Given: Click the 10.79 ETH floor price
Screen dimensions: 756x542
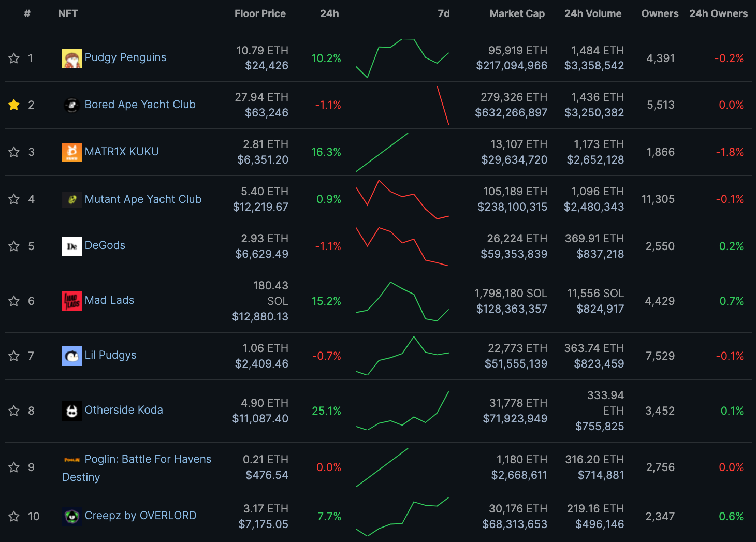Looking at the screenshot, I should pos(262,50).
